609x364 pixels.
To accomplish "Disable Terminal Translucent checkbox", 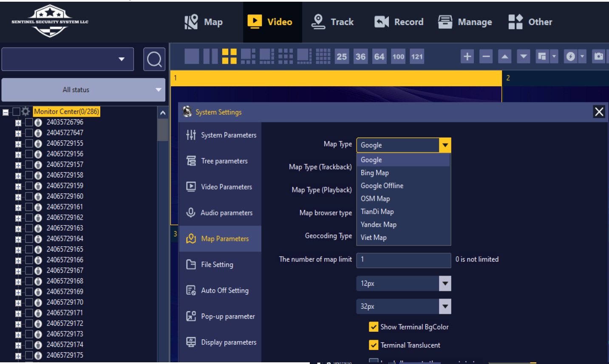I will (374, 345).
